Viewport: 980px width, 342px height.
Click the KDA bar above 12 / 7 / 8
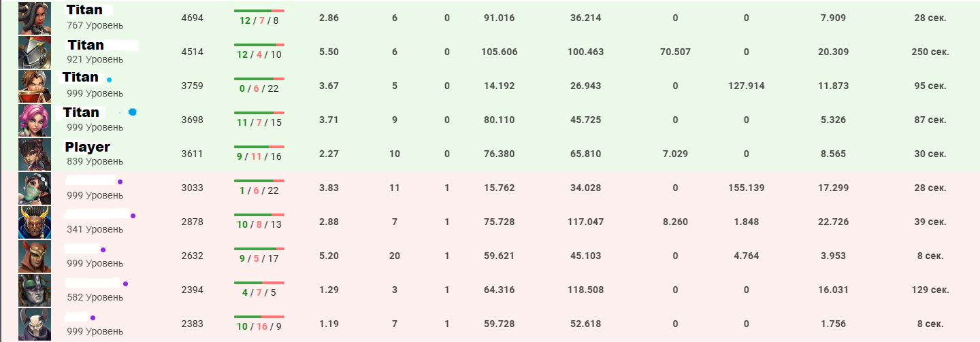coord(259,11)
